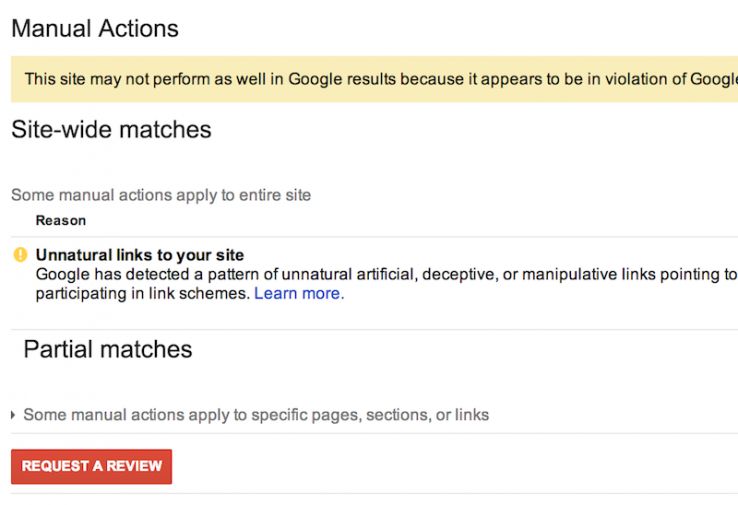
Task: Open the Learn more link
Action: [x=297, y=293]
